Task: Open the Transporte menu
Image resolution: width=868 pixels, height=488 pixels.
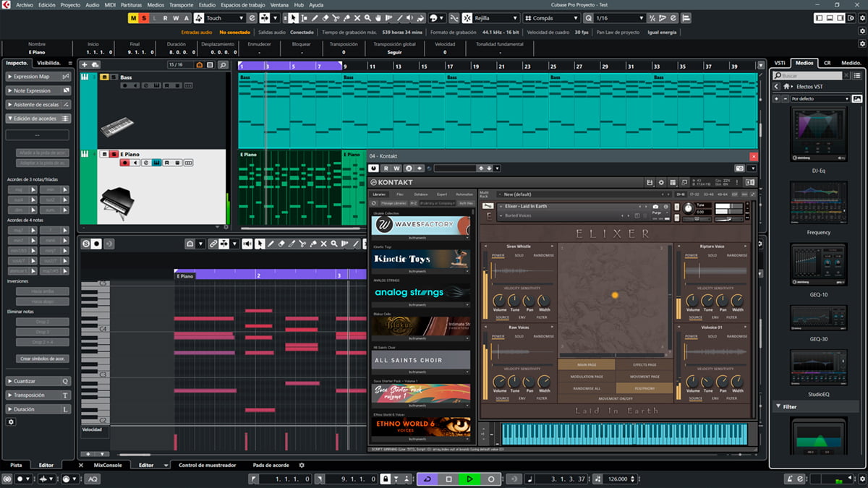Action: point(181,4)
